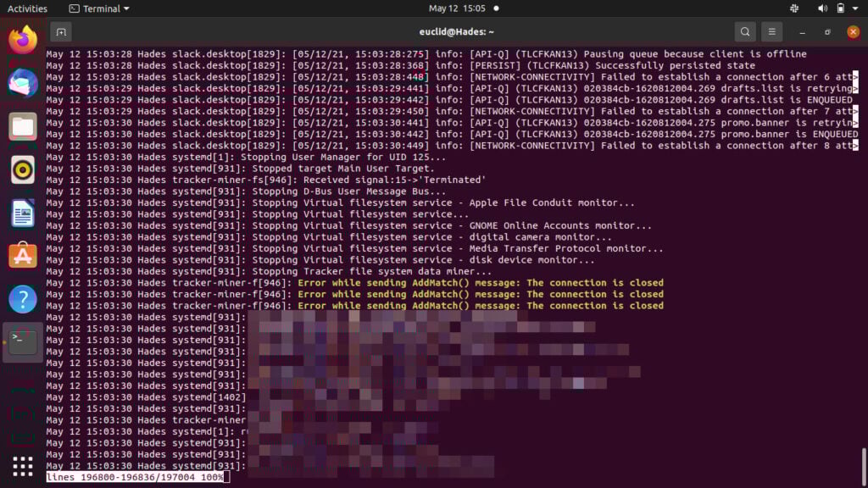Open Ubuntu Software store
This screenshot has height=488, width=868.
coord(23,256)
